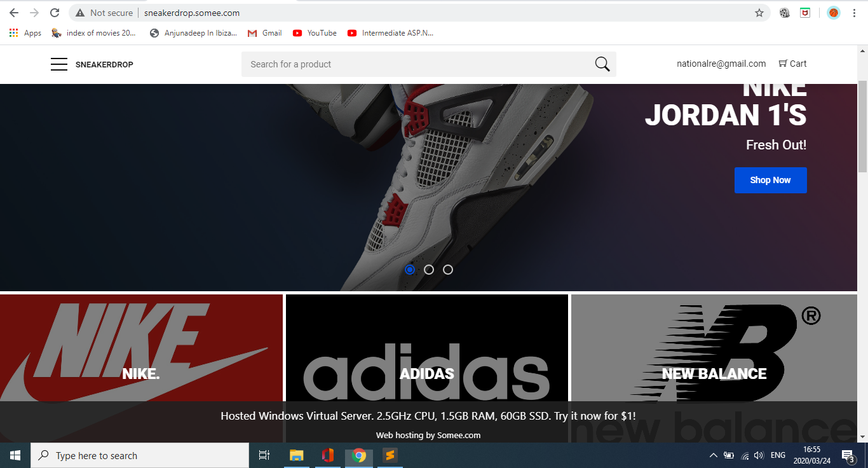Switch to the second carousel slide

point(429,270)
